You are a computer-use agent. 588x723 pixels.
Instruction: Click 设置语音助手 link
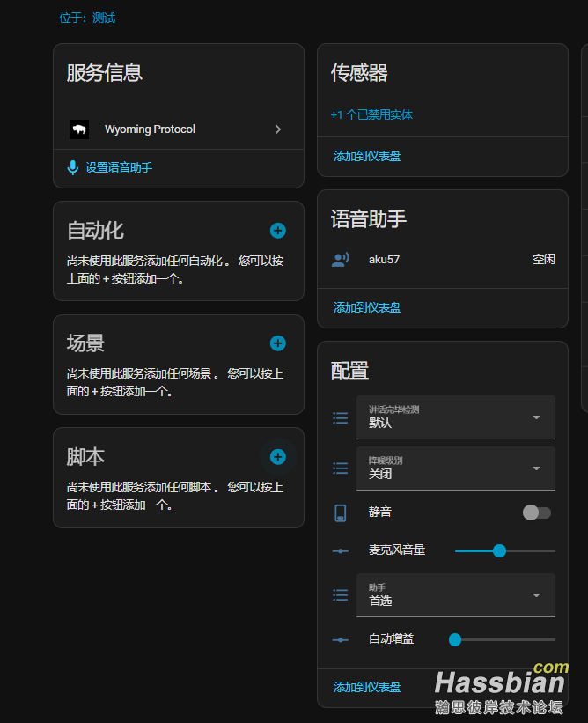coord(119,167)
